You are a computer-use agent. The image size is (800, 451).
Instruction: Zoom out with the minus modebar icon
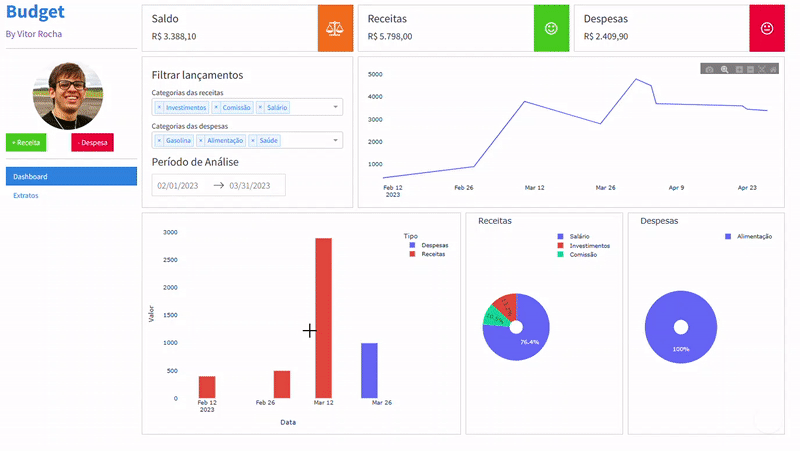click(x=751, y=69)
